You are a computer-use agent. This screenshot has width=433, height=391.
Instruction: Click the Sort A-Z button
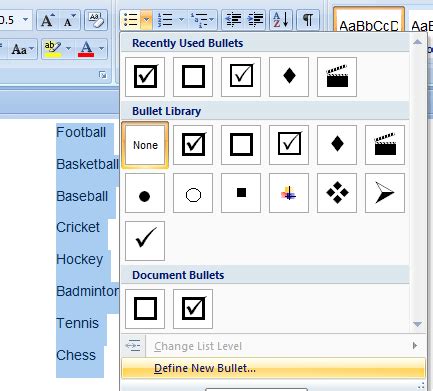[281, 20]
